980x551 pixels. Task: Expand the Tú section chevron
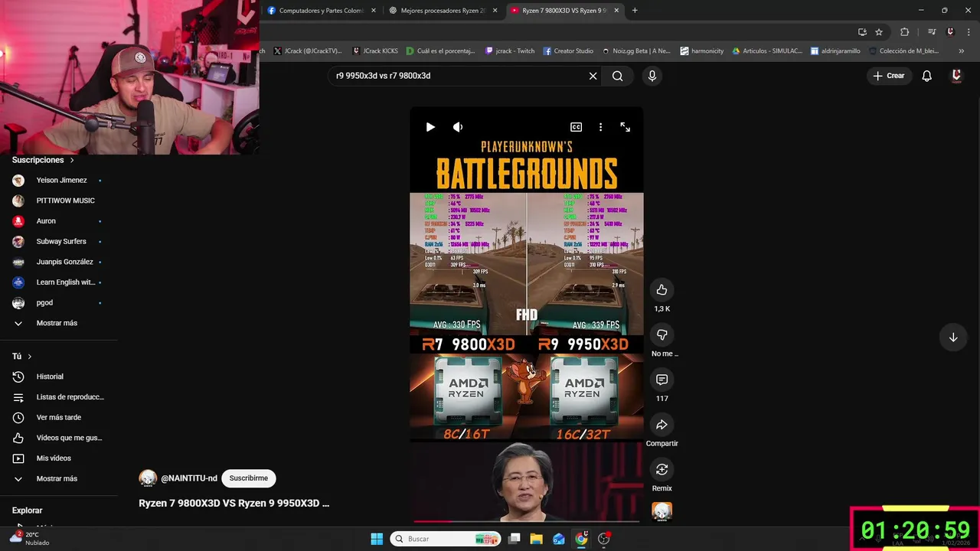tap(30, 357)
